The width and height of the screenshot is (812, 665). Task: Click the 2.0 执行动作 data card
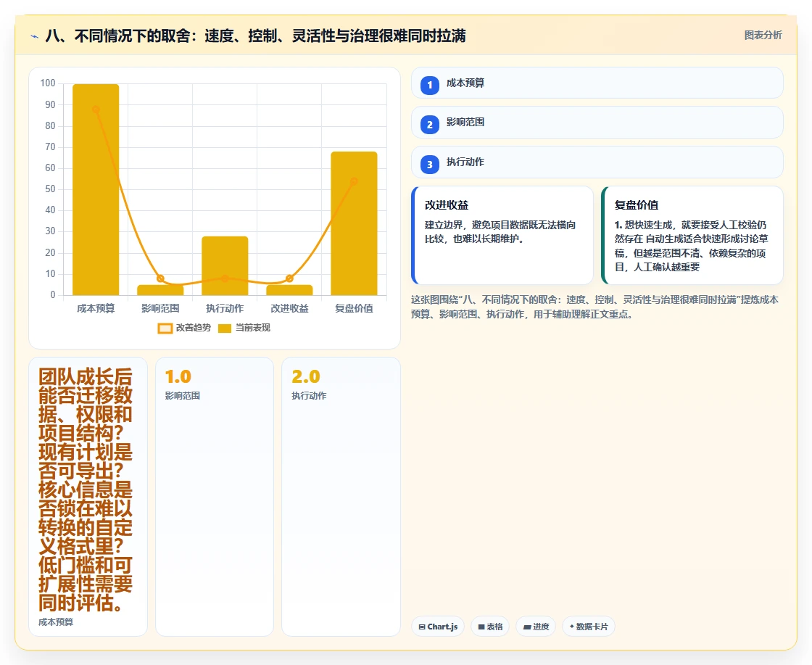[x=341, y=497]
